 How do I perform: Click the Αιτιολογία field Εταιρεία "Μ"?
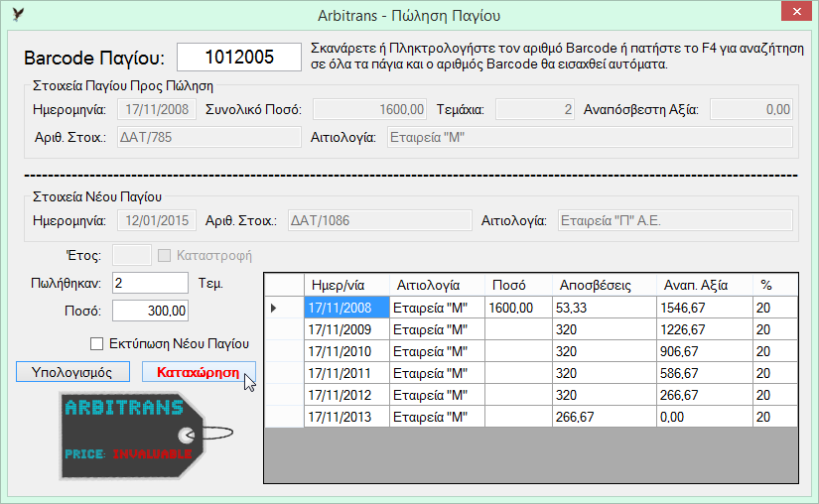click(590, 137)
